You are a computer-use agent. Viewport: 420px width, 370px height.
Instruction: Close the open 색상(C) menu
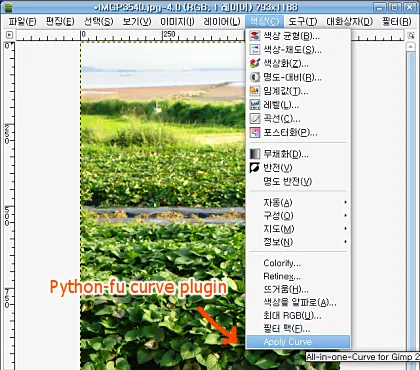click(264, 22)
